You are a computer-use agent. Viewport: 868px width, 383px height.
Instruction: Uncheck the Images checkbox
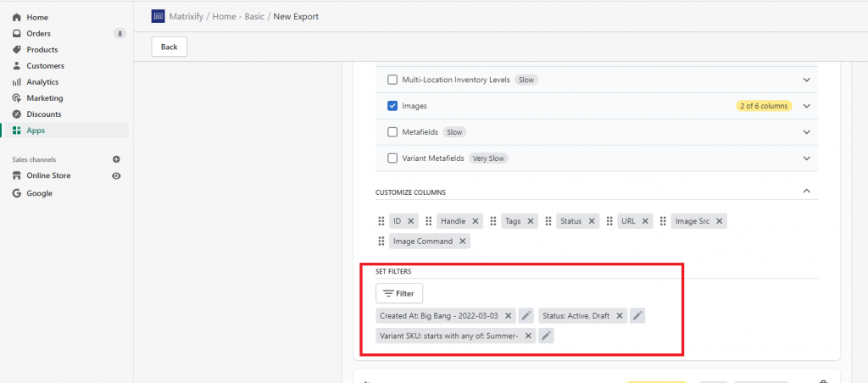click(392, 106)
